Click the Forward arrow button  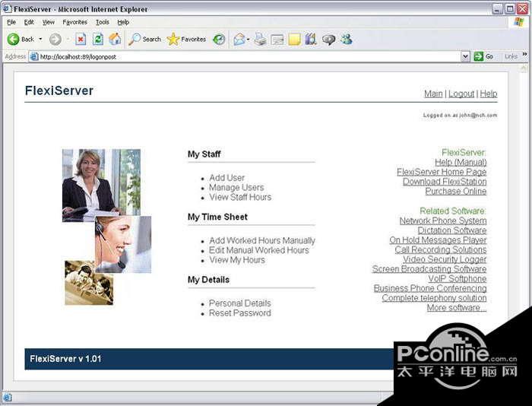[x=55, y=40]
